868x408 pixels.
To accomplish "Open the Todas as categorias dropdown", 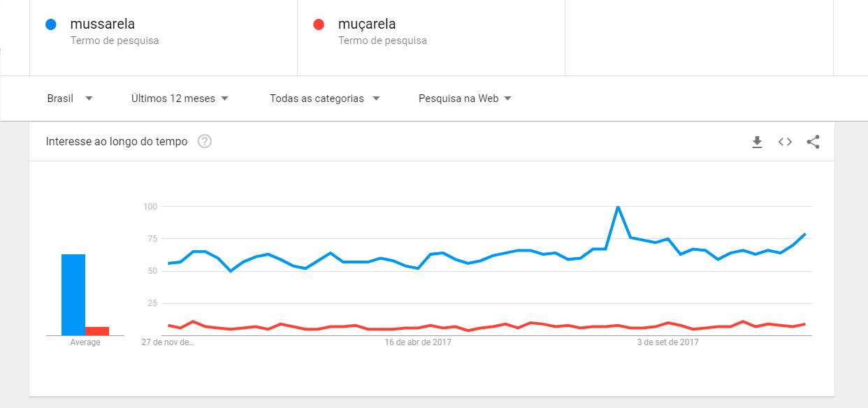I will pos(324,99).
